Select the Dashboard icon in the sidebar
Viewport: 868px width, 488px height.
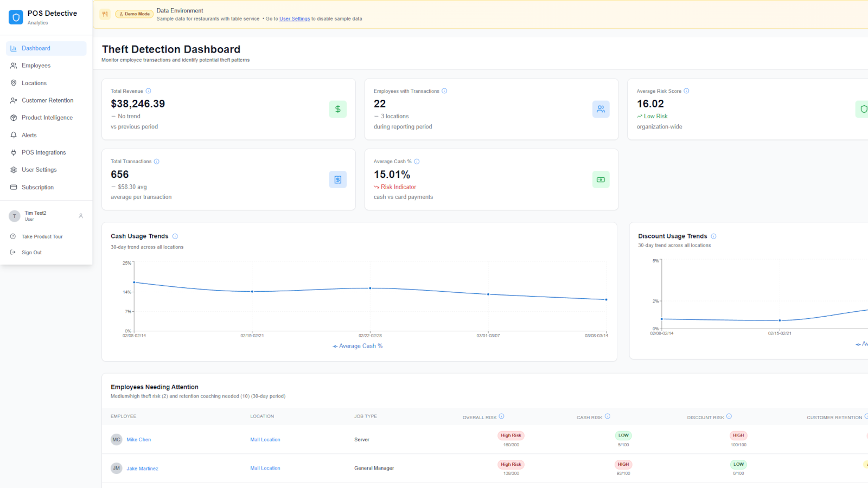[14, 48]
